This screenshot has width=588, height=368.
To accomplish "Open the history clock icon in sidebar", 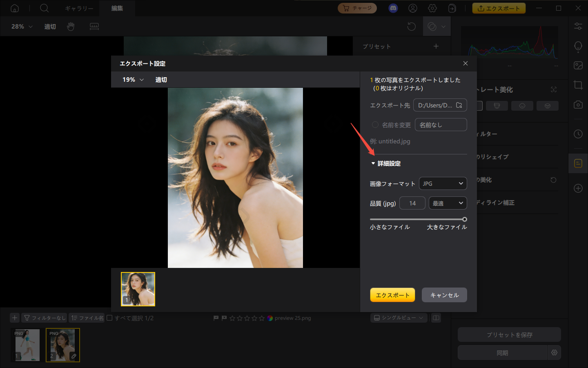I will 578,134.
